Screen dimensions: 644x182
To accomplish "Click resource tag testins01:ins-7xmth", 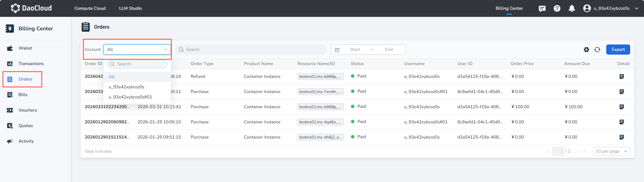I will [320, 92].
